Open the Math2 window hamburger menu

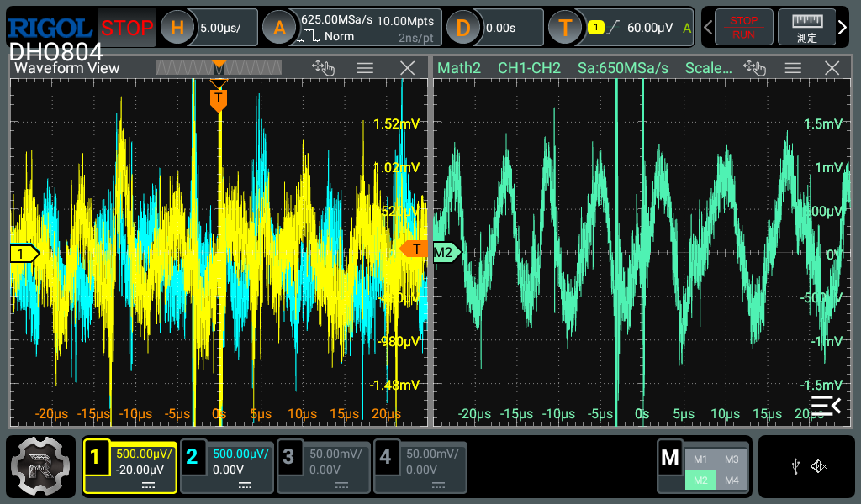pyautogui.click(x=792, y=68)
